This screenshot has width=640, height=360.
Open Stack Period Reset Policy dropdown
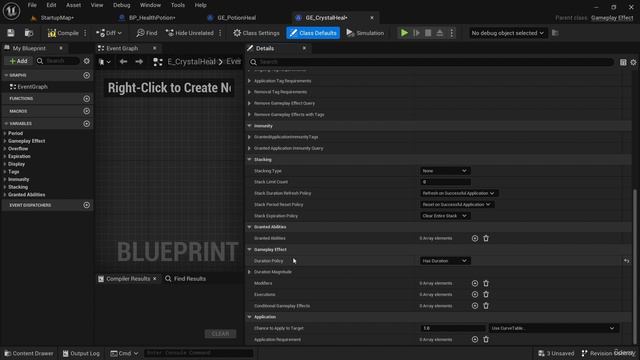point(456,204)
